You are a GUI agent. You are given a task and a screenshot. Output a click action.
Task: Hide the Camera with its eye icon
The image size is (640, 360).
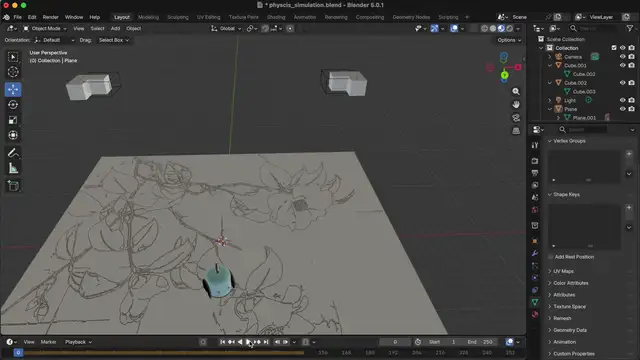coord(622,56)
